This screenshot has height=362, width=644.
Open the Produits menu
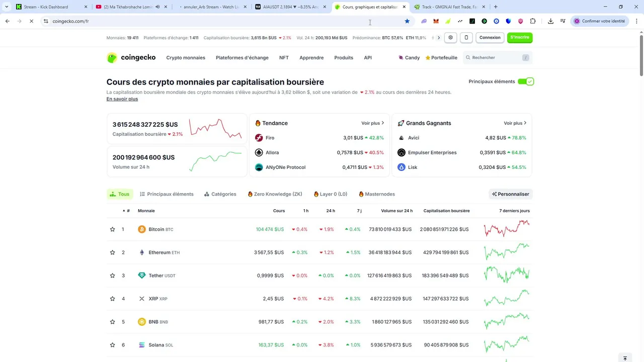(x=344, y=58)
